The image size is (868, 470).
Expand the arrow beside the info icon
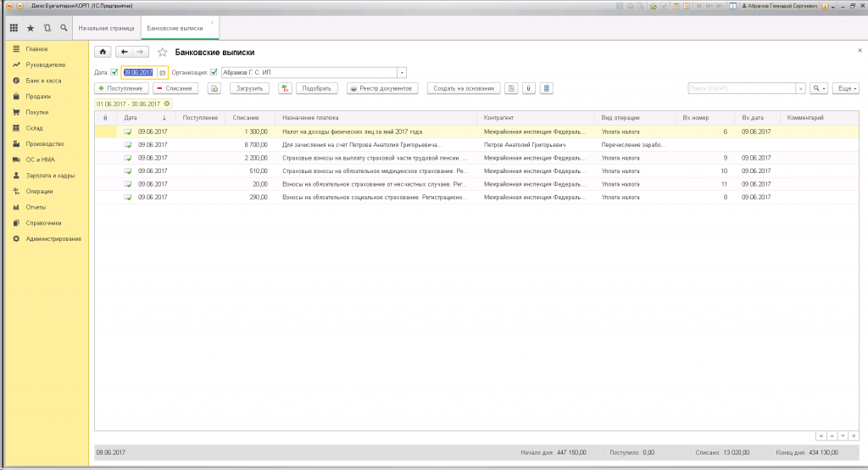[x=833, y=6]
